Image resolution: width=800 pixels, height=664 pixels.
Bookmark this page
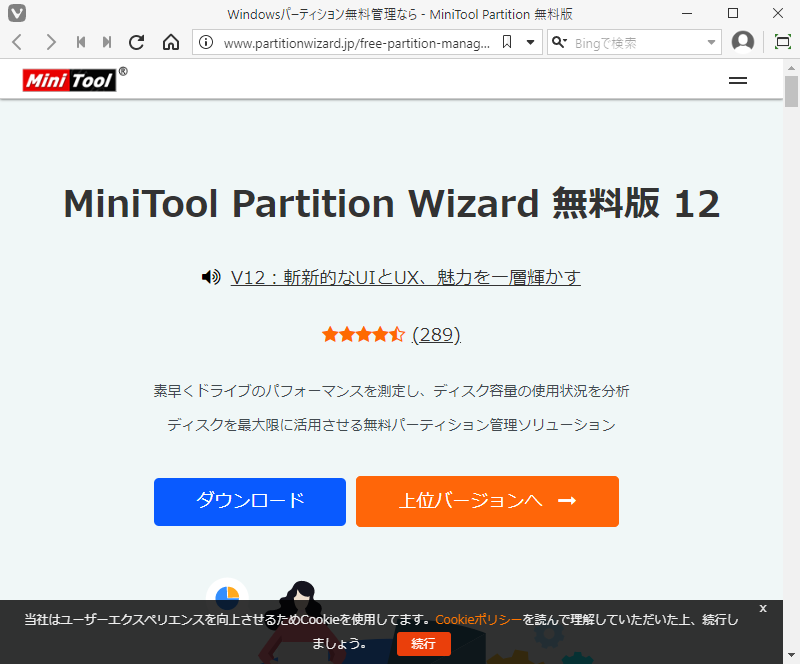pos(507,42)
